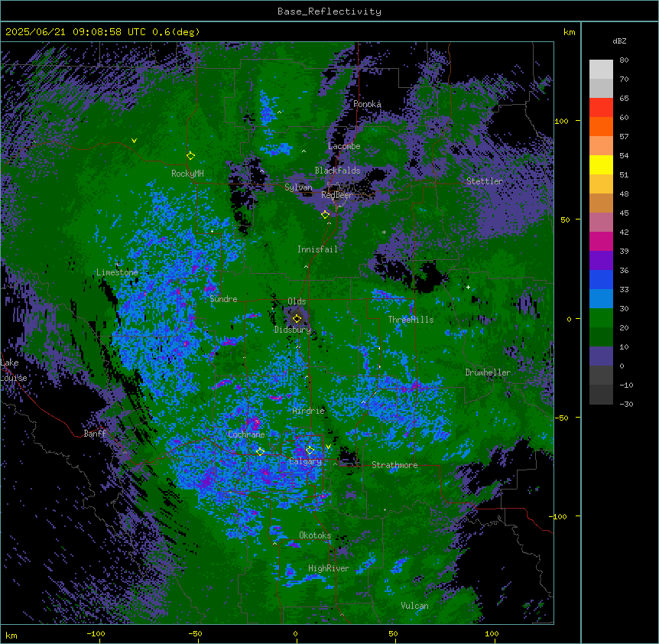The image size is (659, 644).
Task: Click the -50 tick label on horizontal axis
Action: coord(195,633)
